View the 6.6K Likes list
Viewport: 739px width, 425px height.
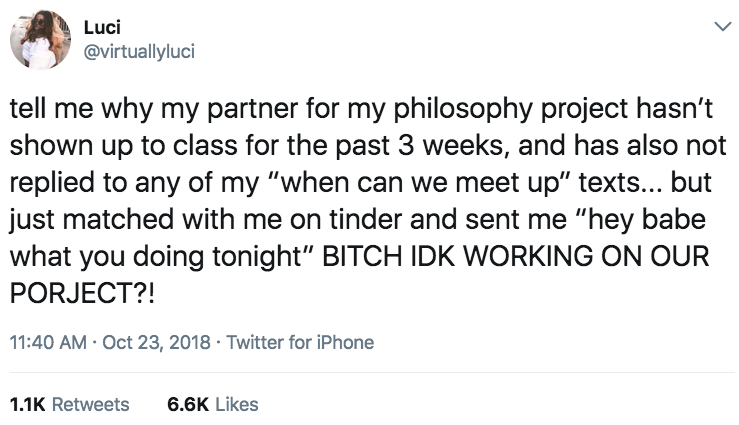click(x=212, y=404)
